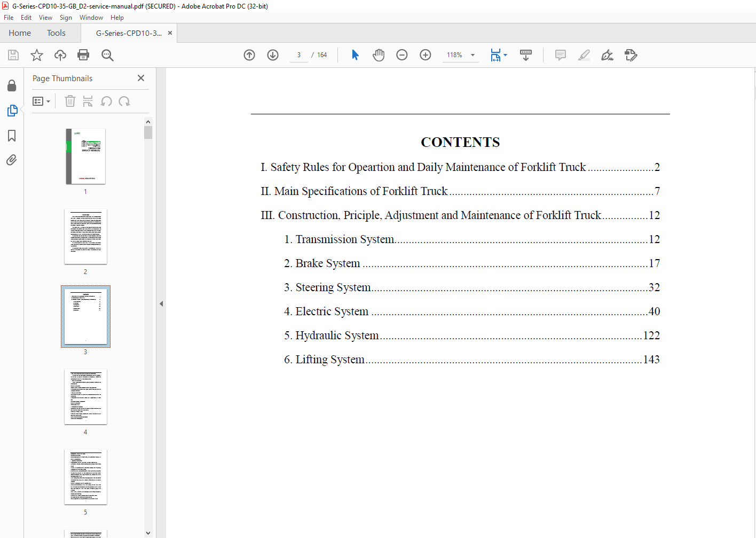Click the stamp tool icon
This screenshot has height=538, width=756.
631,55
